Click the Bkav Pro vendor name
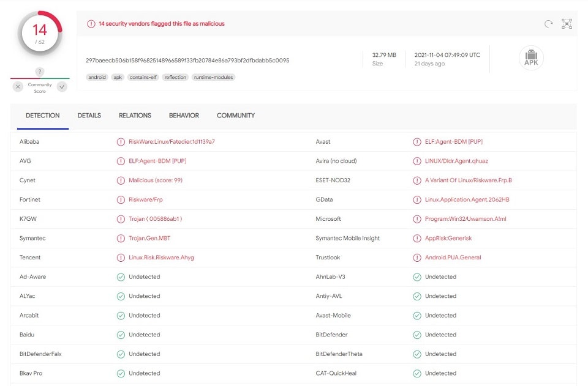This screenshot has height=386, width=588. pos(31,373)
